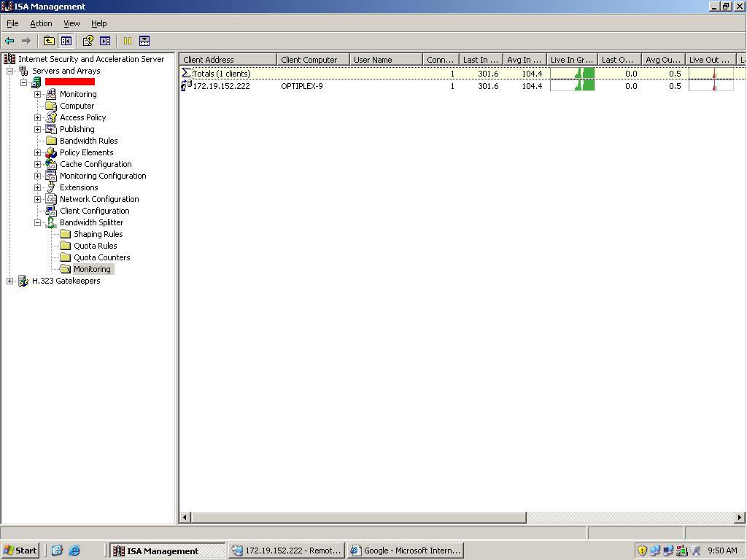Toggle the action pane toolbar icon
This screenshot has height=560, width=747.
105,41
